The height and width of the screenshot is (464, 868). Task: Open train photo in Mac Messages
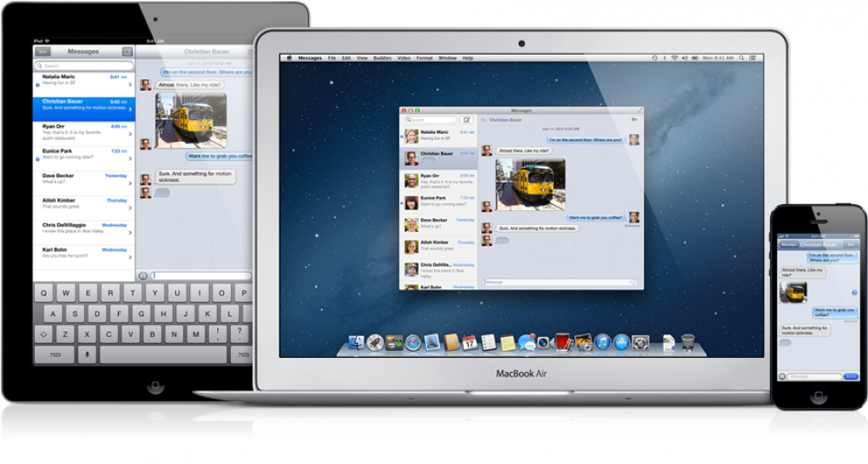(x=530, y=184)
